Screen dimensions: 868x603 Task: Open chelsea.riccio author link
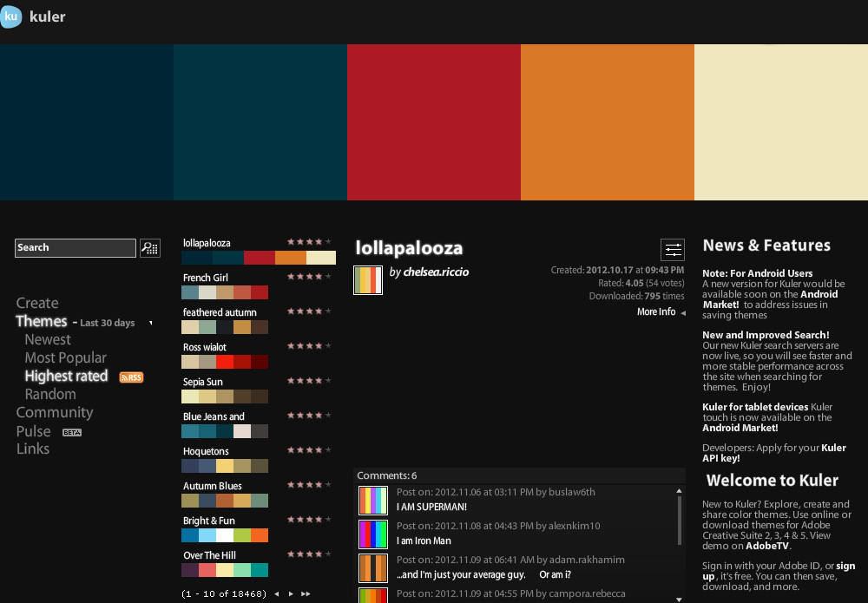pyautogui.click(x=437, y=272)
